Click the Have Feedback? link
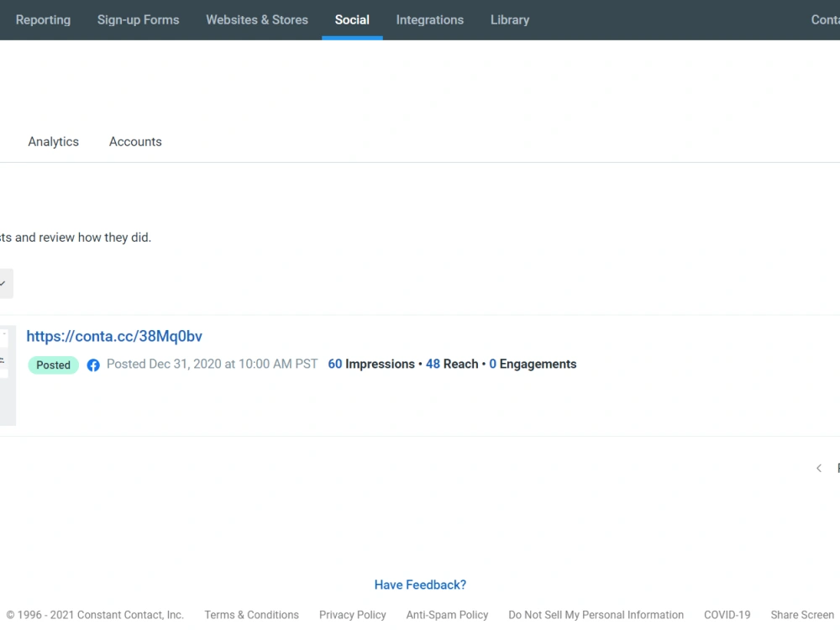This screenshot has height=630, width=840. coord(421,585)
